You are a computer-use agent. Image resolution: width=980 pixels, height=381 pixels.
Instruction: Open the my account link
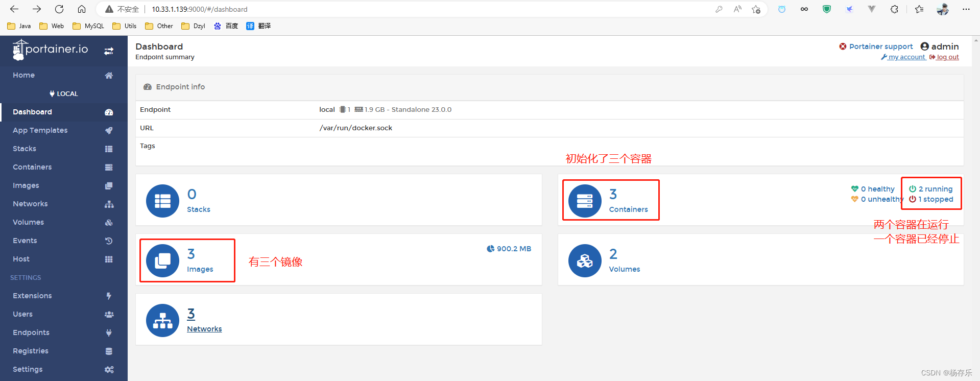903,57
